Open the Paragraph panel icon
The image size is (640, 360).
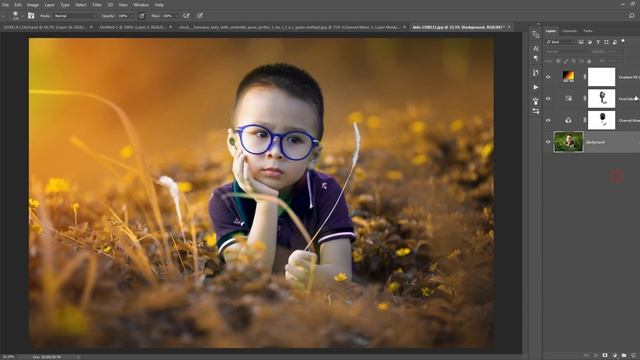[x=536, y=58]
